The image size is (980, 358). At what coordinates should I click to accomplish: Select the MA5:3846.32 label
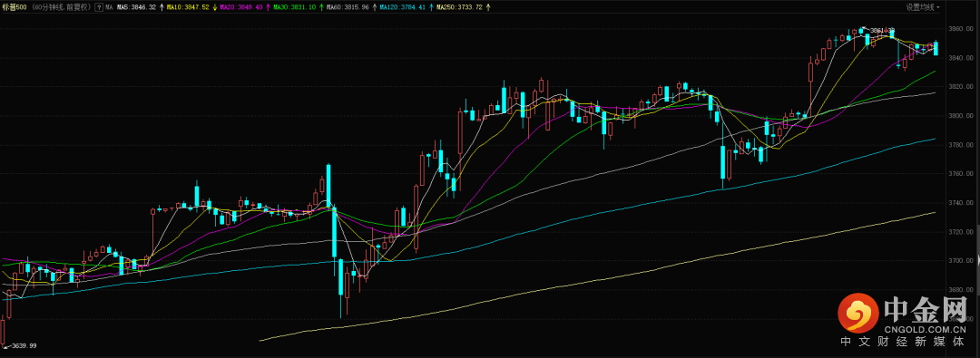point(136,7)
